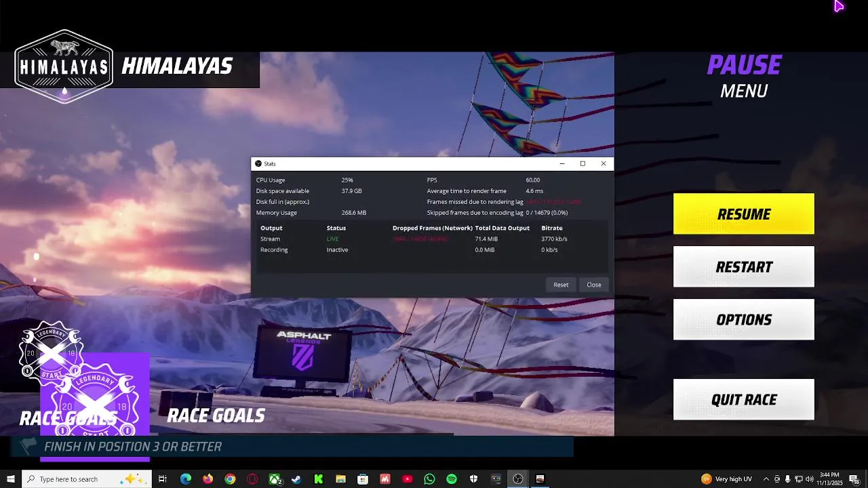
Task: Open the Xbox app in taskbar
Action: pos(275,479)
